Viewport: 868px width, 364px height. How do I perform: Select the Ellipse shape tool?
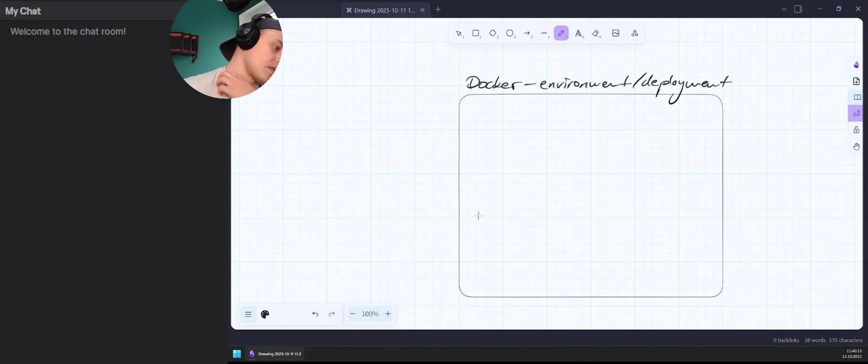(510, 33)
